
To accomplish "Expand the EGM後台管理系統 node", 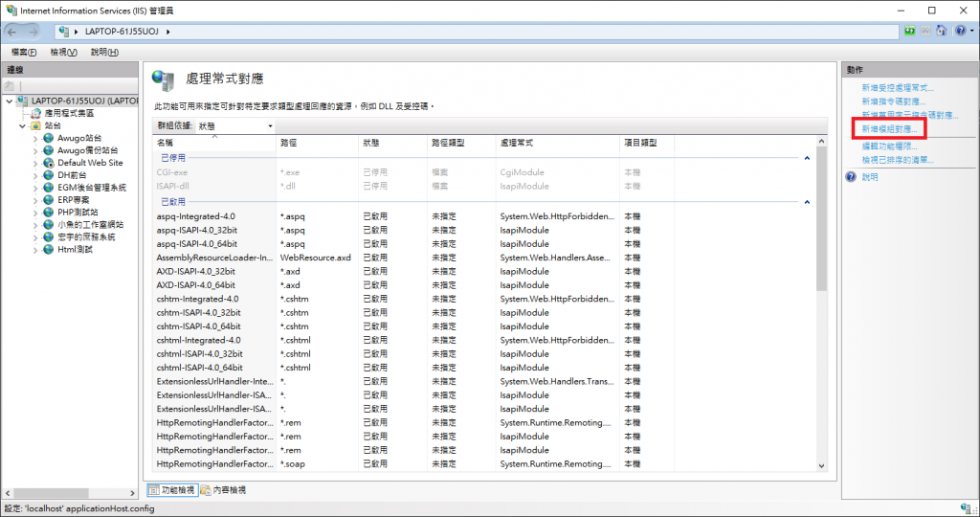I will (35, 188).
